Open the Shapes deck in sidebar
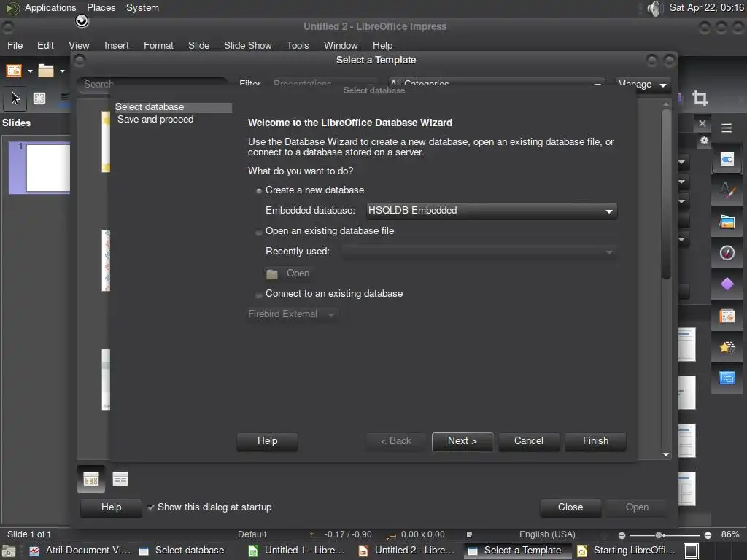This screenshot has height=560, width=747. [727, 284]
